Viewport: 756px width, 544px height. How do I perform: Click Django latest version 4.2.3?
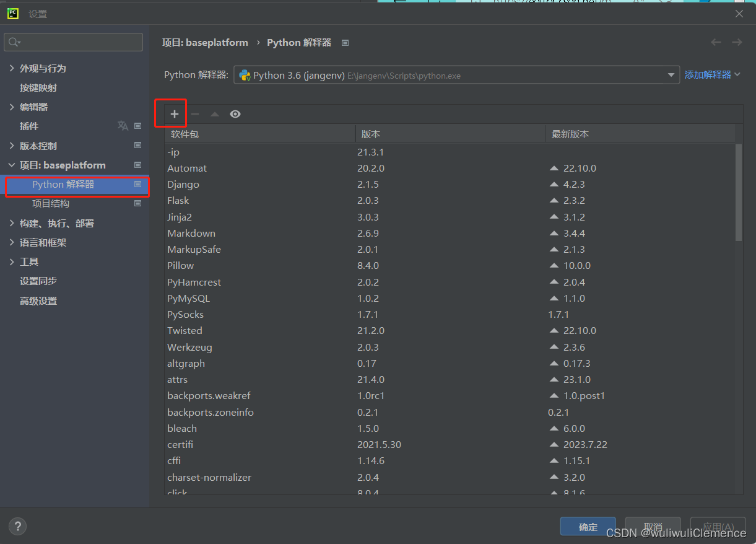coord(573,185)
